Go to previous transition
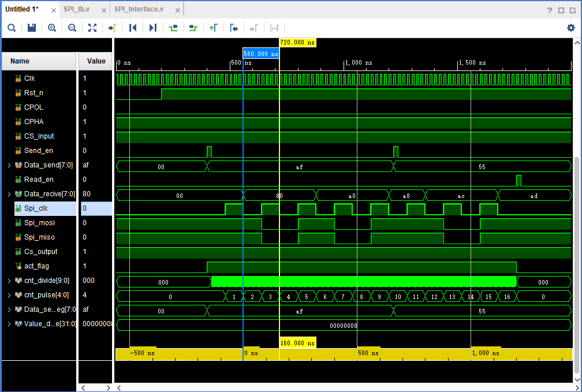Image resolution: width=582 pixels, height=392 pixels. 173,28
